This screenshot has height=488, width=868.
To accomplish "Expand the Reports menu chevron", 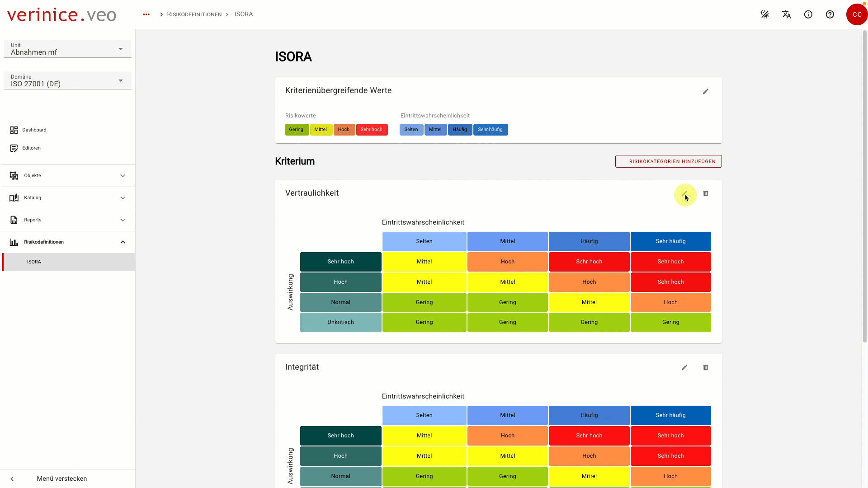I will (123, 220).
